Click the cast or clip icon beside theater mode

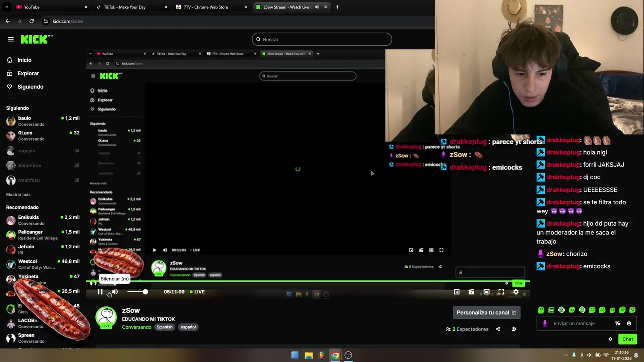[471, 292]
